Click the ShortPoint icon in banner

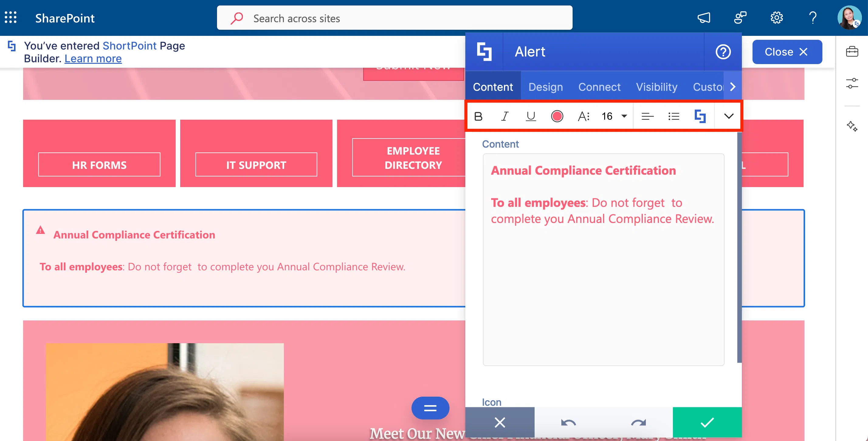(x=12, y=46)
